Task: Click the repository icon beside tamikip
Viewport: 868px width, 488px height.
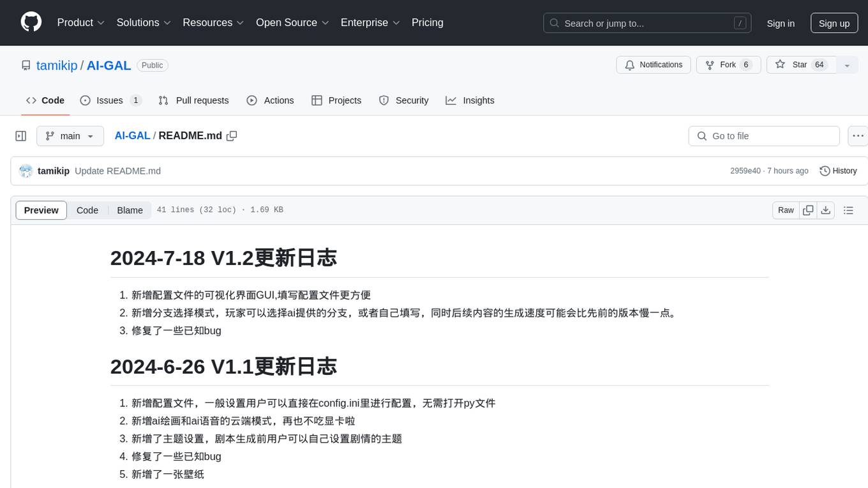Action: tap(26, 65)
